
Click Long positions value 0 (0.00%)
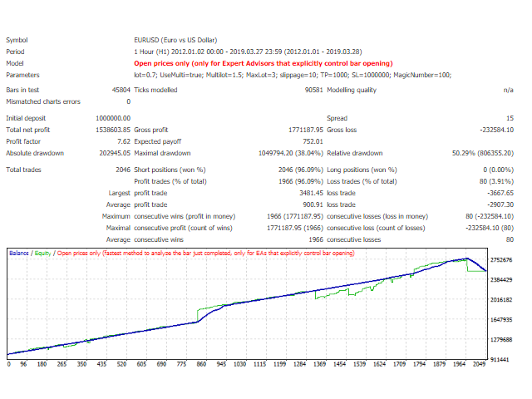pyautogui.click(x=499, y=170)
